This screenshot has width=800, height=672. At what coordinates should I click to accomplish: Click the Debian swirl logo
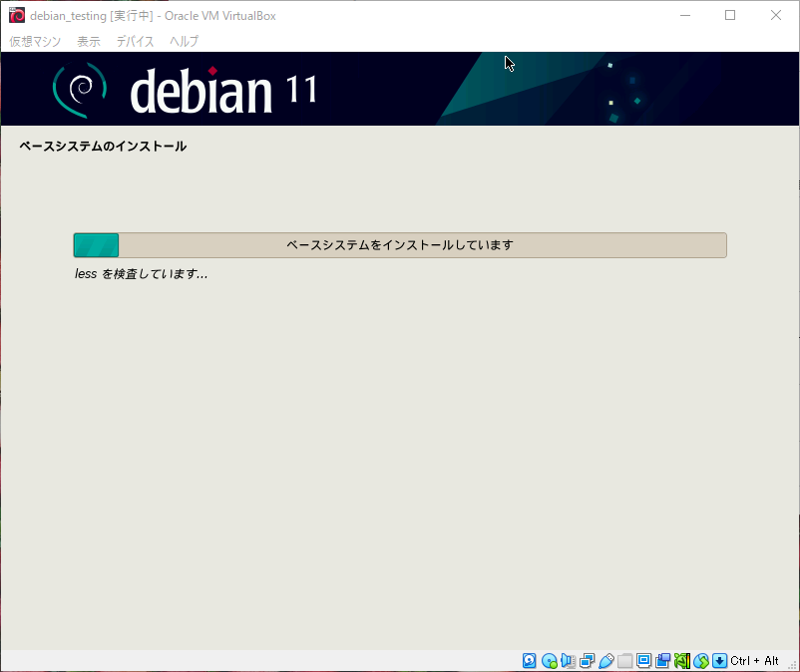tap(80, 90)
